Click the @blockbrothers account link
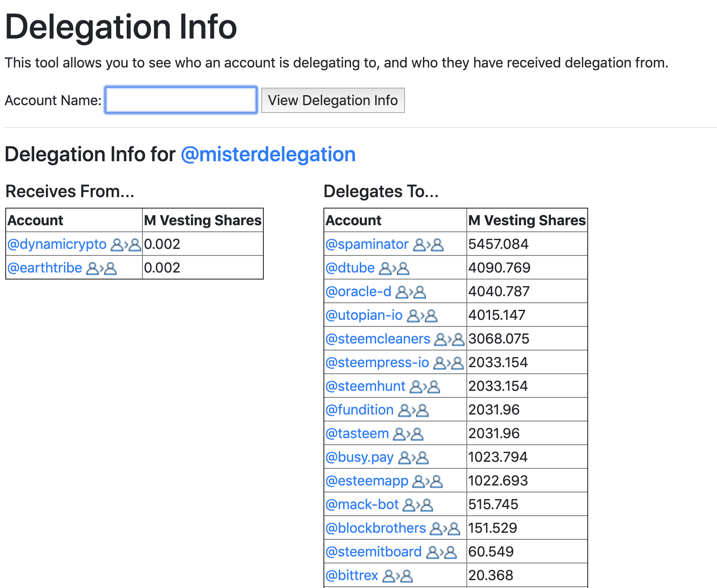Image resolution: width=717 pixels, height=588 pixels. [x=376, y=528]
